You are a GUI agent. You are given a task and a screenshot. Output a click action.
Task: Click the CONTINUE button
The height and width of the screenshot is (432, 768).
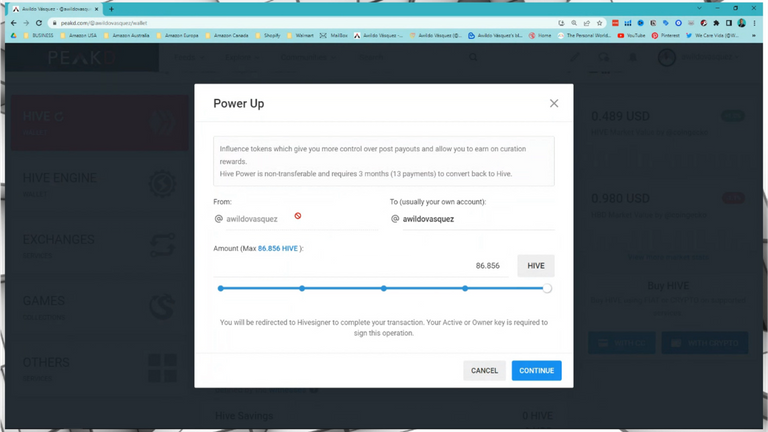coord(536,370)
